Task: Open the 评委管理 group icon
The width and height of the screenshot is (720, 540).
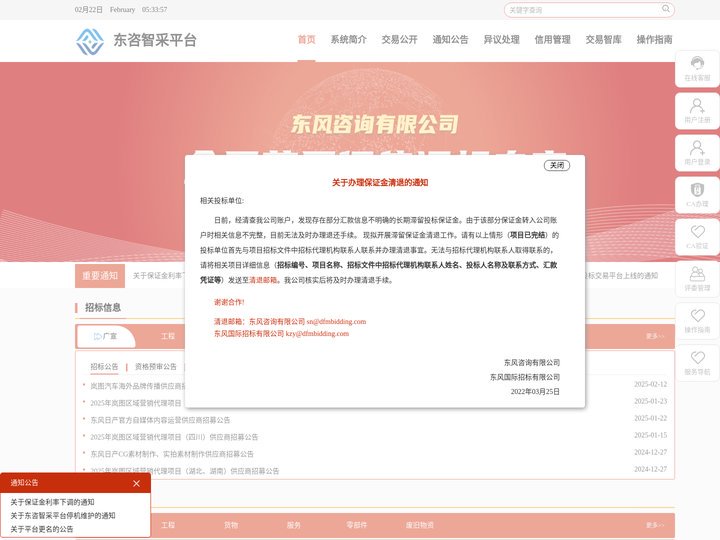Action: tap(697, 274)
